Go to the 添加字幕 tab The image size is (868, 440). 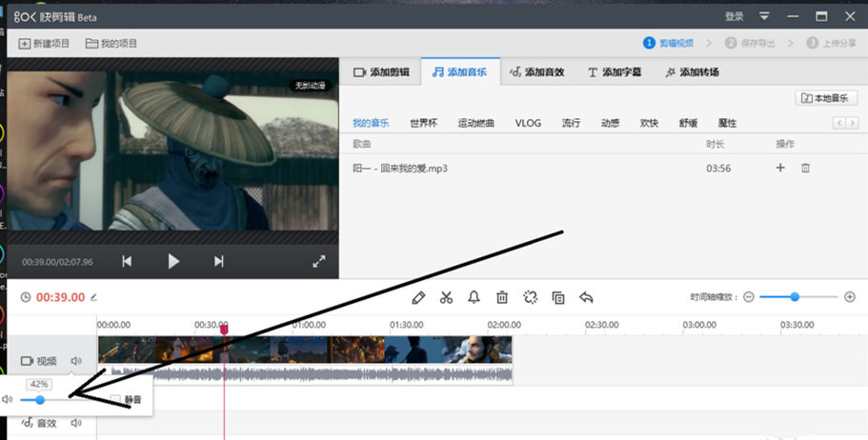(x=615, y=72)
